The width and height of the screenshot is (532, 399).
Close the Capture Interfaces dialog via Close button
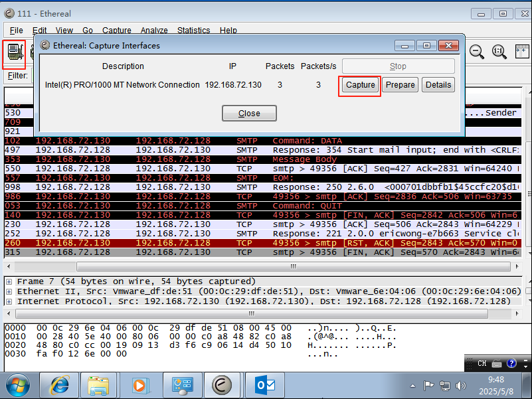click(x=249, y=114)
